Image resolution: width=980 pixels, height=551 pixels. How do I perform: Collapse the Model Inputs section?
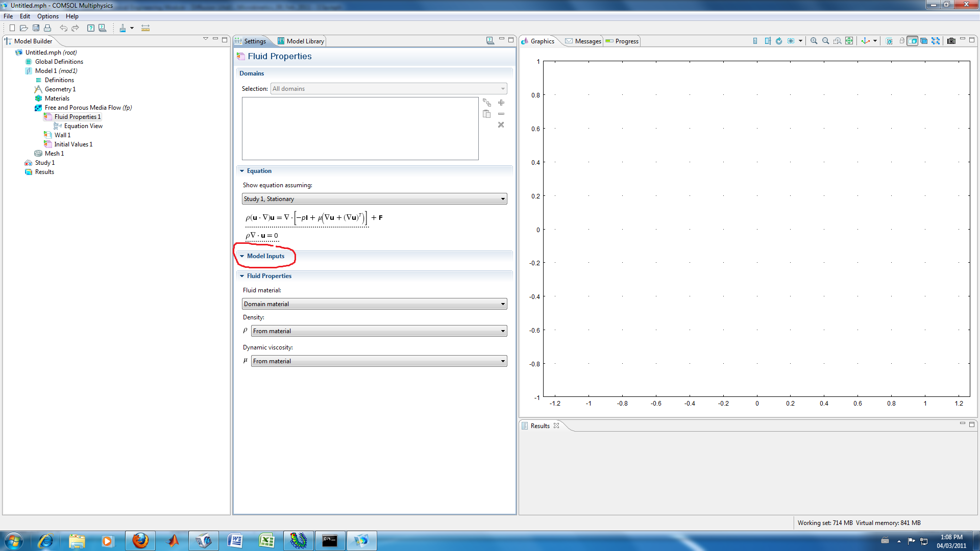point(265,256)
